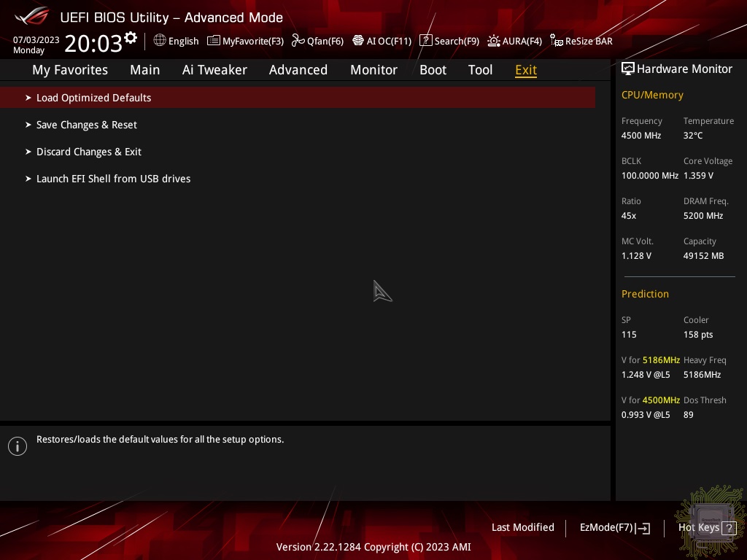The width and height of the screenshot is (747, 560).
Task: Select the Boot tab
Action: 433,70
